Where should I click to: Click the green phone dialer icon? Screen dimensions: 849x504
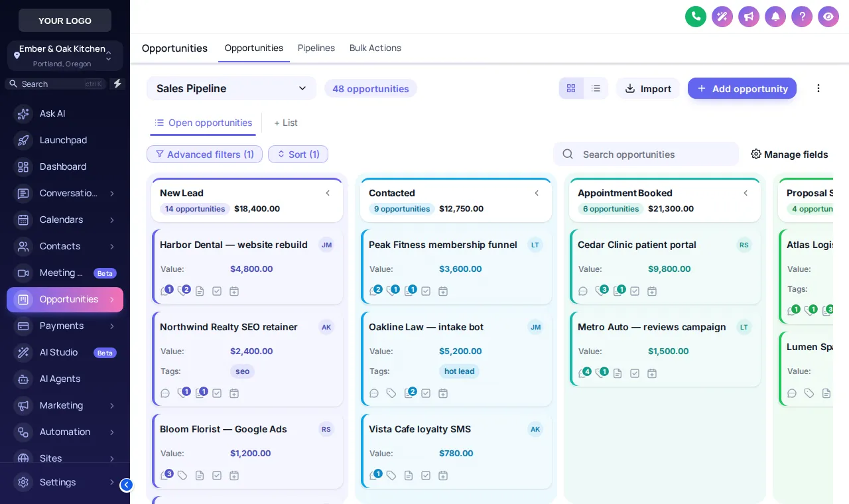click(x=696, y=17)
